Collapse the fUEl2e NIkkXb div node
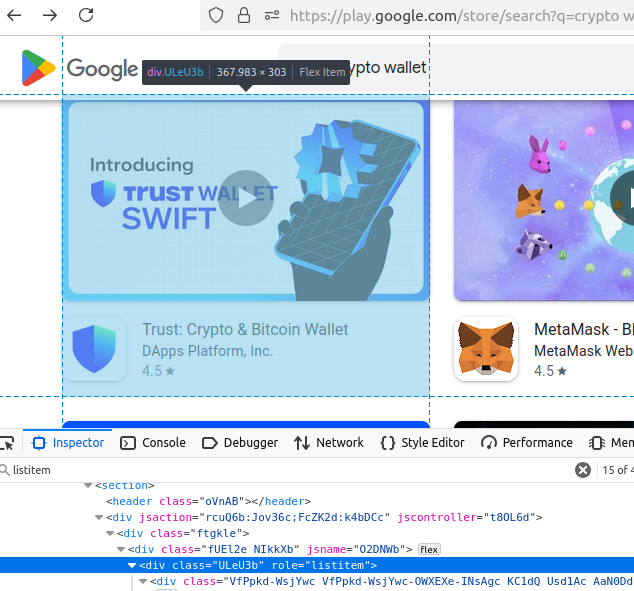Viewport: 634px width, 591px height. pos(120,549)
